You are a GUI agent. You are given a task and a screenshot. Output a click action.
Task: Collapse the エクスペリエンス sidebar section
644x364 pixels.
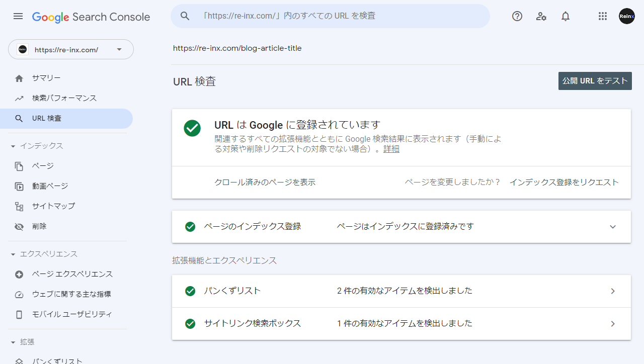click(x=13, y=254)
